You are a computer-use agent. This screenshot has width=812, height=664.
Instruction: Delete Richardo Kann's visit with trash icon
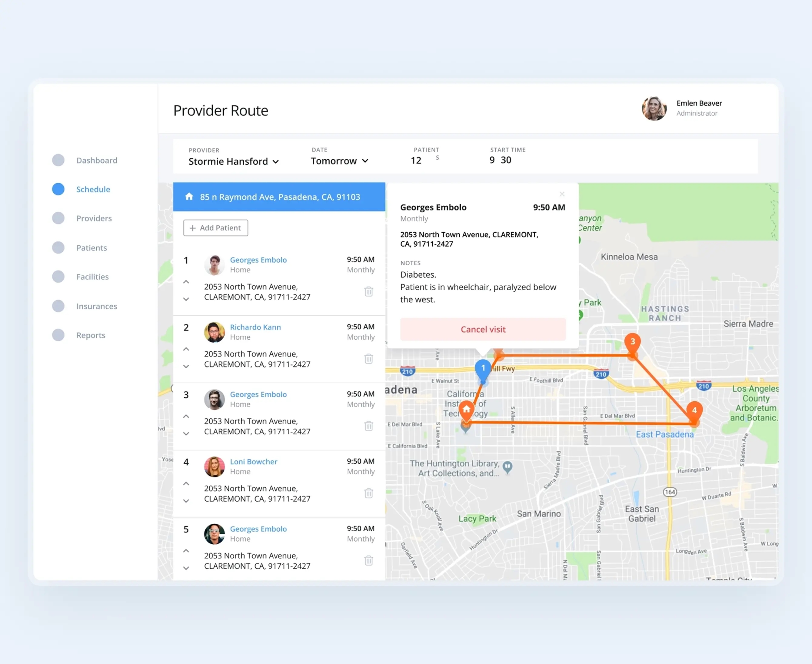click(x=368, y=359)
